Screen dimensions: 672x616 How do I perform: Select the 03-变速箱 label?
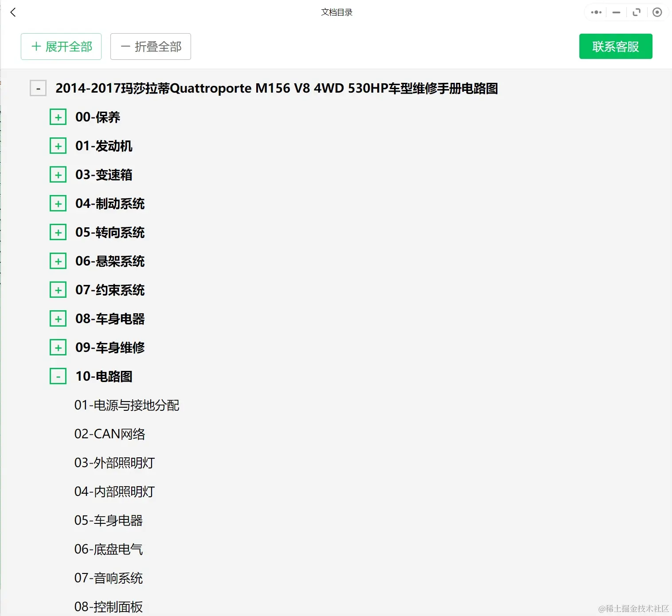tap(104, 175)
